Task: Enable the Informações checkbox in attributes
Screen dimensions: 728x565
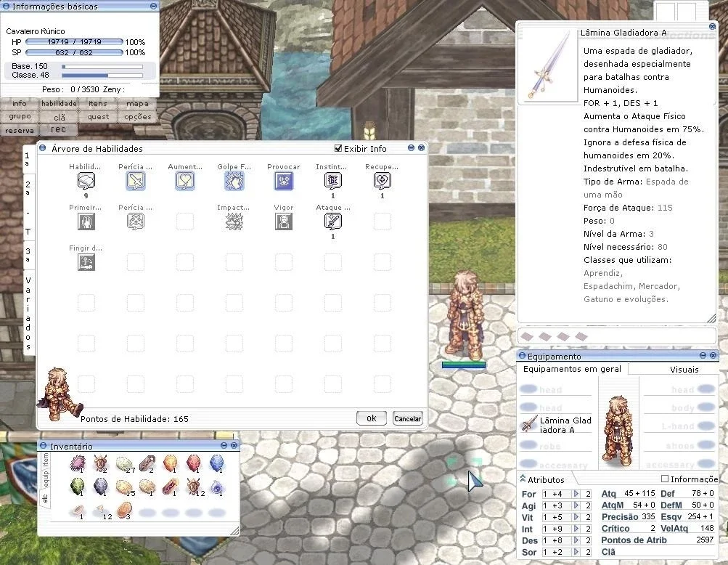Action: (x=665, y=479)
